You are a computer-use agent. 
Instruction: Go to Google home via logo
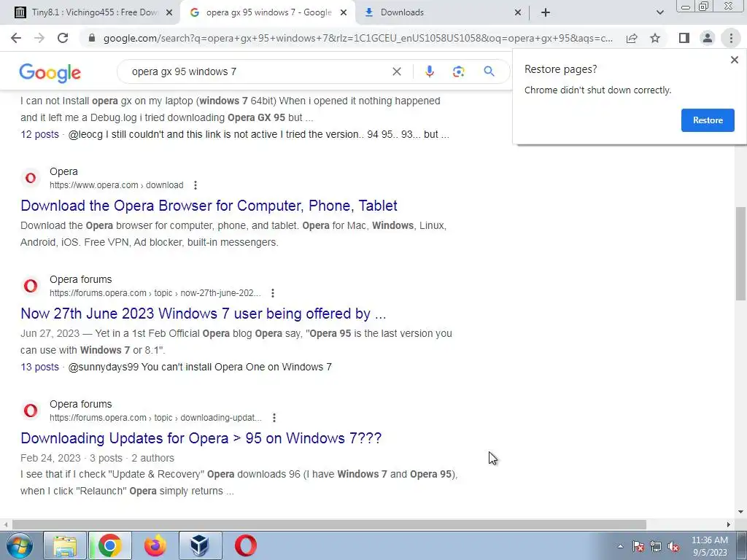coord(50,72)
